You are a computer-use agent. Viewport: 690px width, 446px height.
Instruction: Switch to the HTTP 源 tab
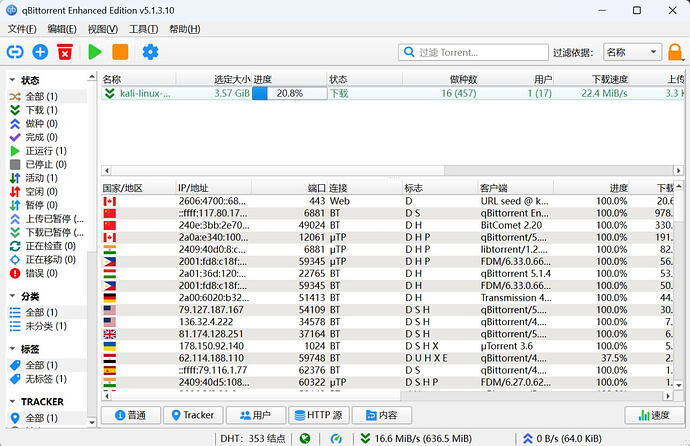point(319,415)
